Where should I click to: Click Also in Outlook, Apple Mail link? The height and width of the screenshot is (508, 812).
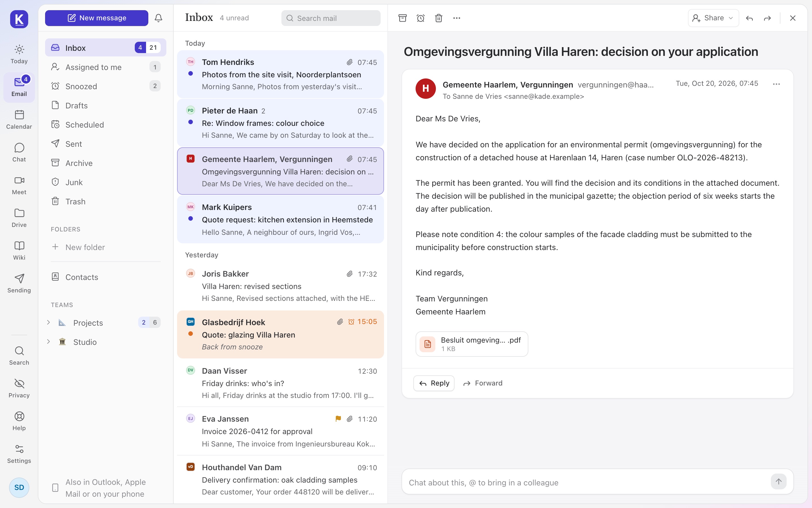coord(106,488)
